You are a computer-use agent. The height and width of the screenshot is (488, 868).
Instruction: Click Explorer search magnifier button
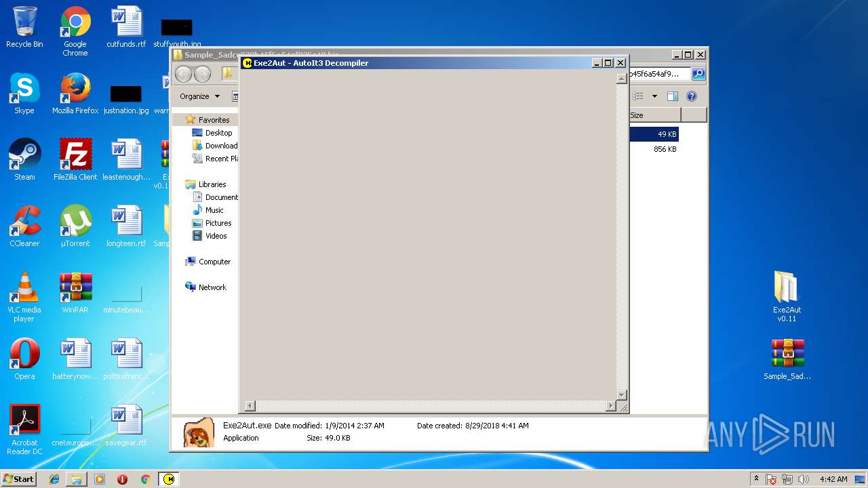tap(698, 74)
